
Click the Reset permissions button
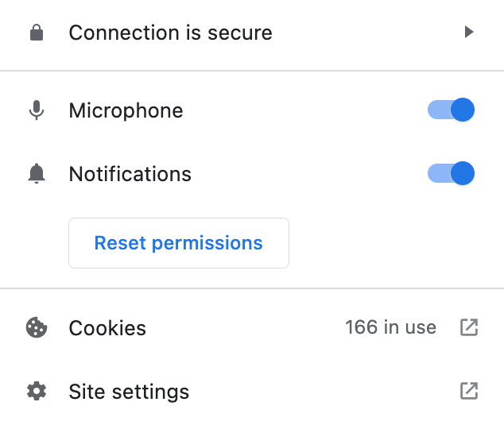click(x=179, y=243)
